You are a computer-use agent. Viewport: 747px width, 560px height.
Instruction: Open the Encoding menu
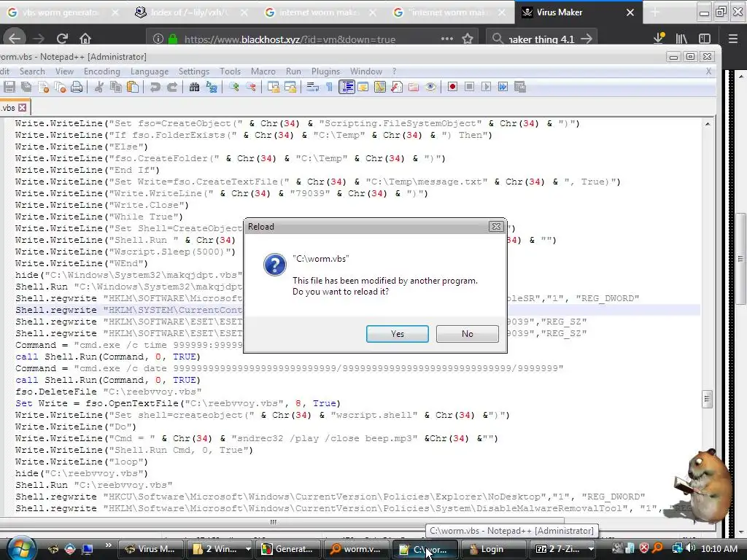tap(102, 71)
